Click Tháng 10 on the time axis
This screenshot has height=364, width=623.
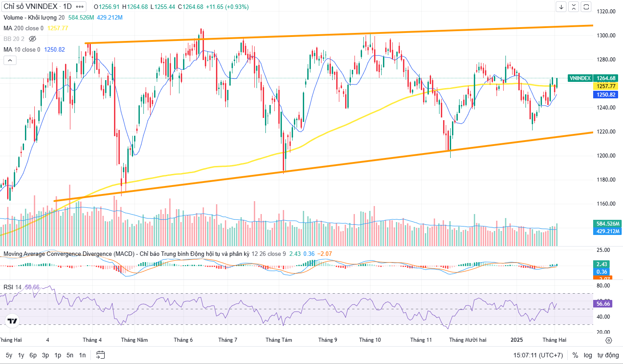tap(370, 340)
